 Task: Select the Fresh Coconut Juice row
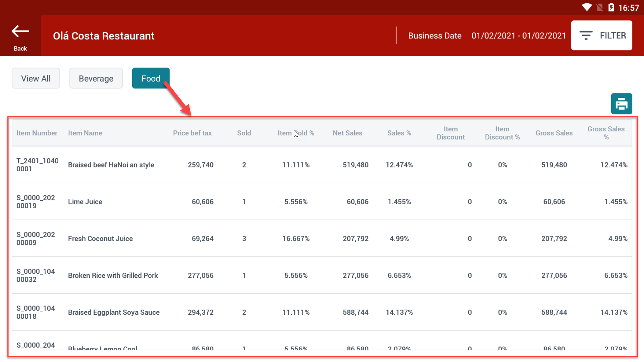pyautogui.click(x=100, y=239)
